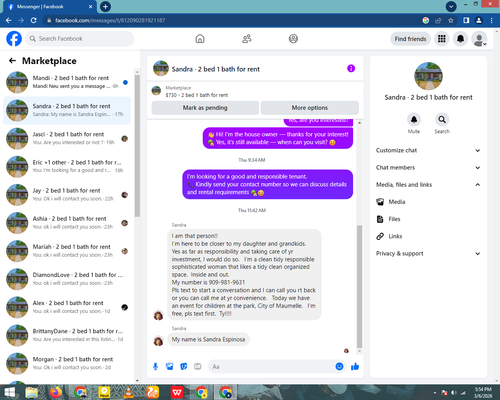Open the Facebook menu grid icon
The width and height of the screenshot is (500, 400).
pyautogui.click(x=442, y=39)
